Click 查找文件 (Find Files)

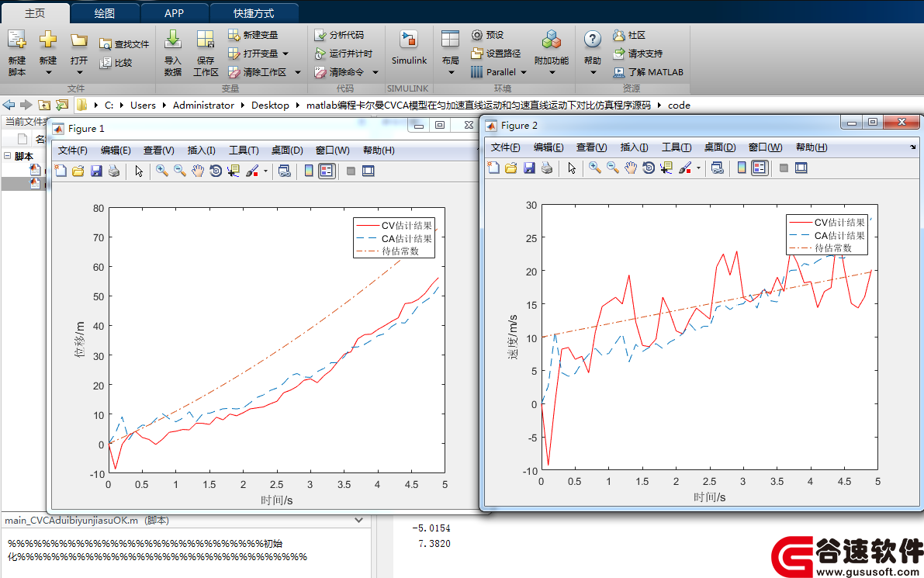pos(124,44)
